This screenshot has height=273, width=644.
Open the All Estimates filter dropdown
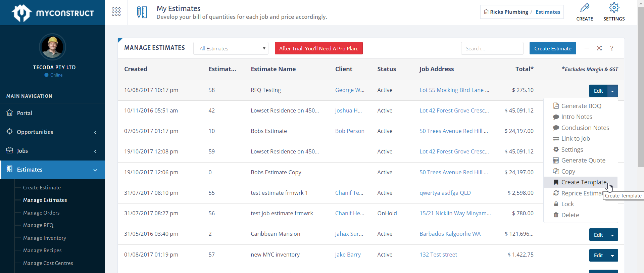(231, 48)
